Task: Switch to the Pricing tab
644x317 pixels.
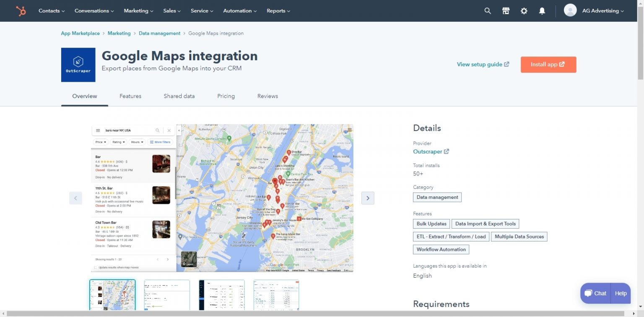Action: (226, 96)
